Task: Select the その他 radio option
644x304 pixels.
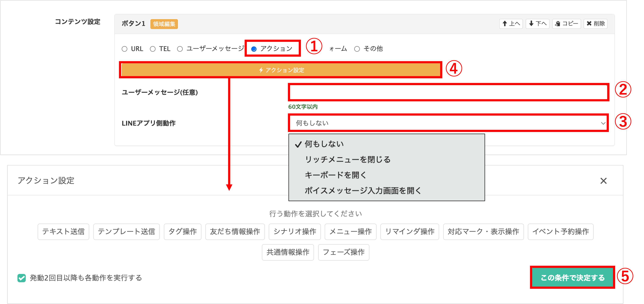Action: (x=357, y=49)
